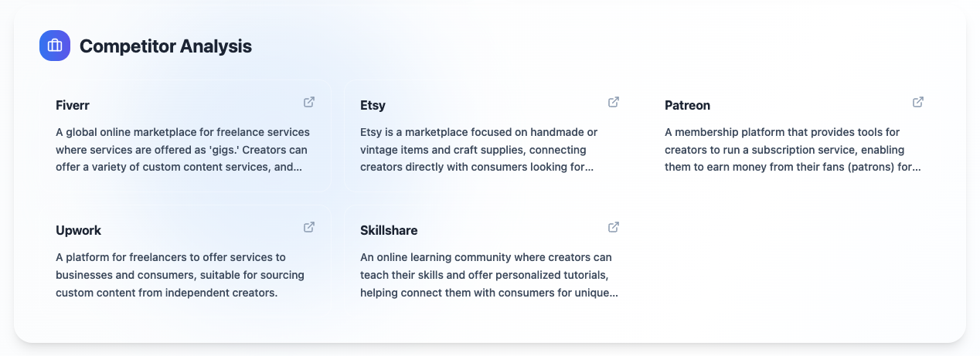Viewport: 980px width, 356px height.
Task: Open Fiverr's external link icon
Action: 309,102
